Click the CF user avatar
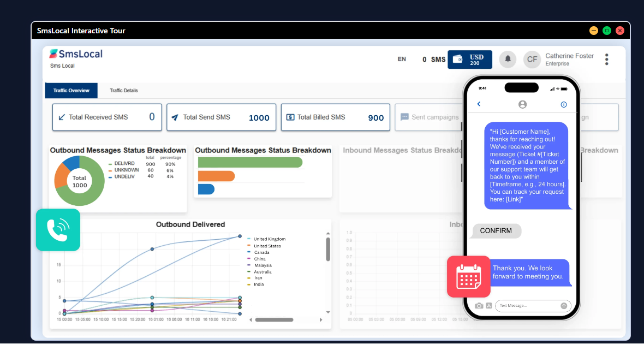This screenshot has height=344, width=644. [x=532, y=59]
